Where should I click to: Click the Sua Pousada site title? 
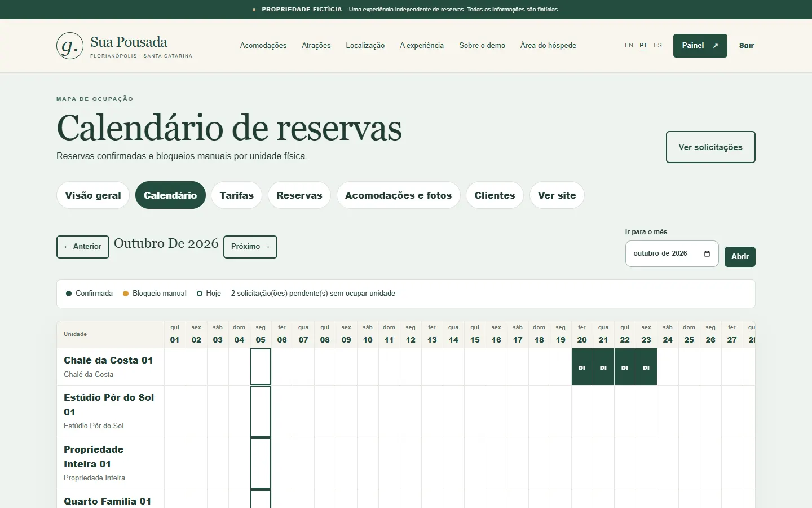(x=129, y=42)
